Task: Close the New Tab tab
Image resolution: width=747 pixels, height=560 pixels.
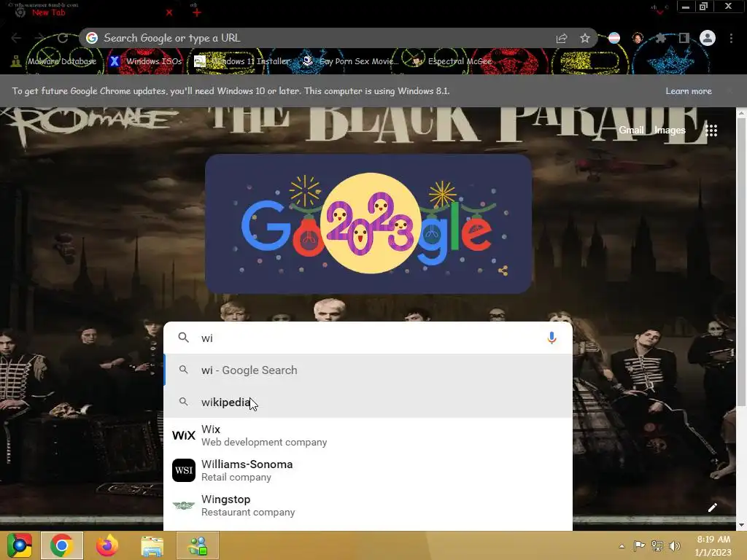Action: [x=169, y=12]
